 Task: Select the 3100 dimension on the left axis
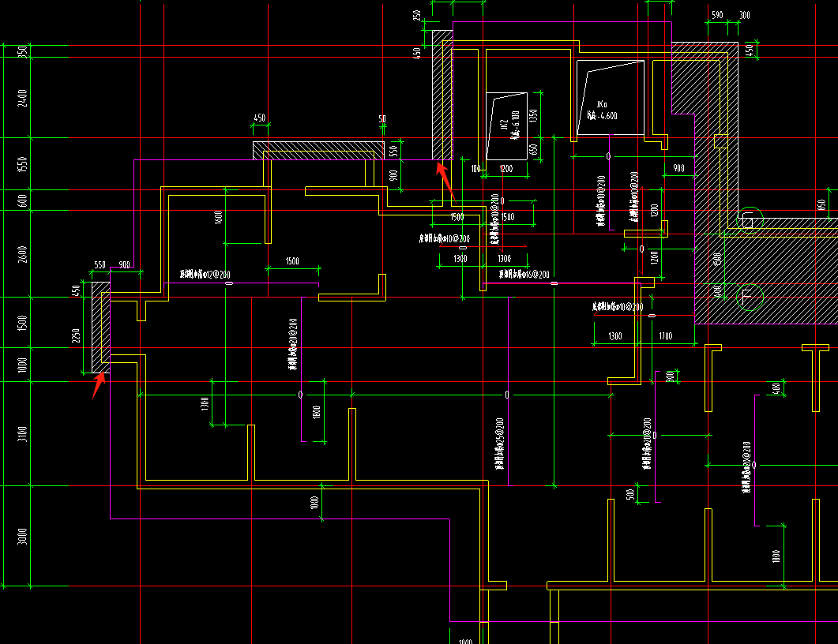pos(22,435)
